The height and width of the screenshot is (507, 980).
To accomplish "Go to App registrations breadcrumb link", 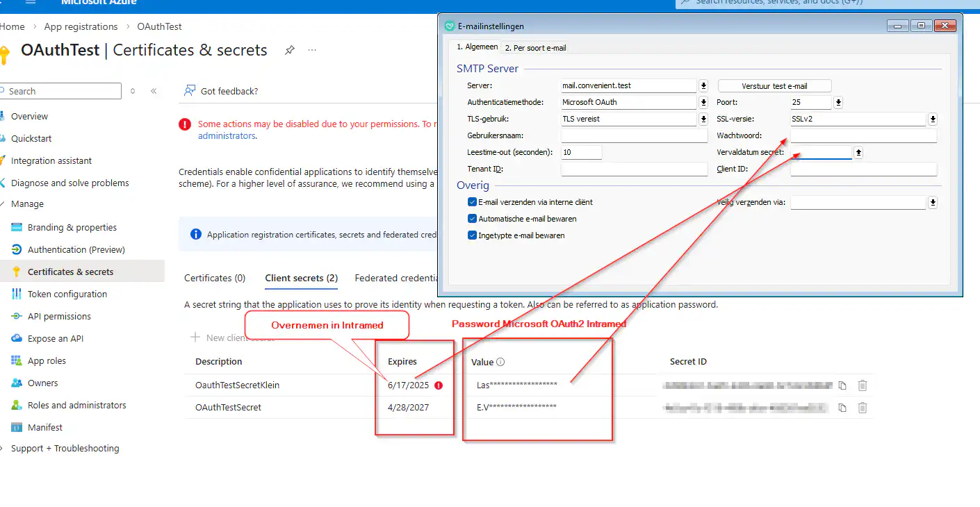I will (81, 26).
